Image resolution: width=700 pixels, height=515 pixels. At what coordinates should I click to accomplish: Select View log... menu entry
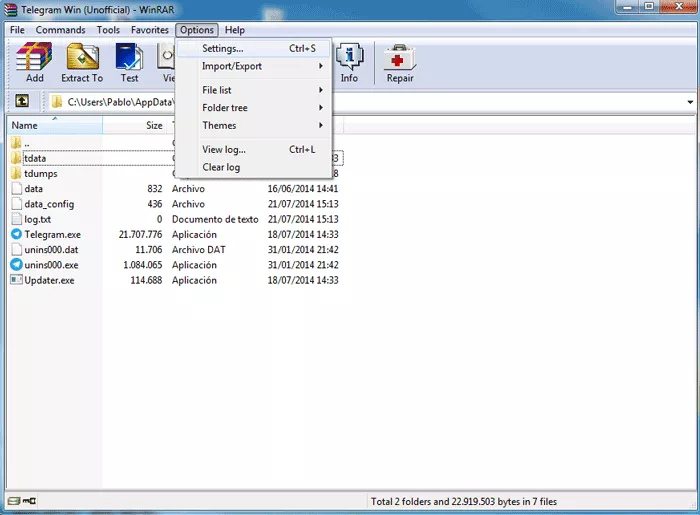254,150
